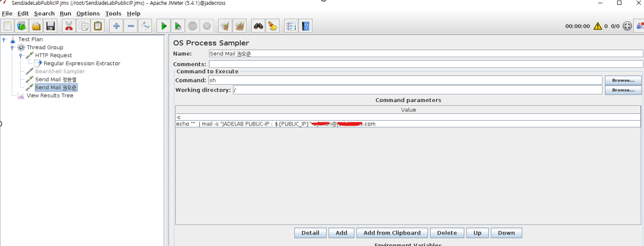This screenshot has width=644, height=246.
Task: Click the Comments input field
Action: (x=426, y=64)
